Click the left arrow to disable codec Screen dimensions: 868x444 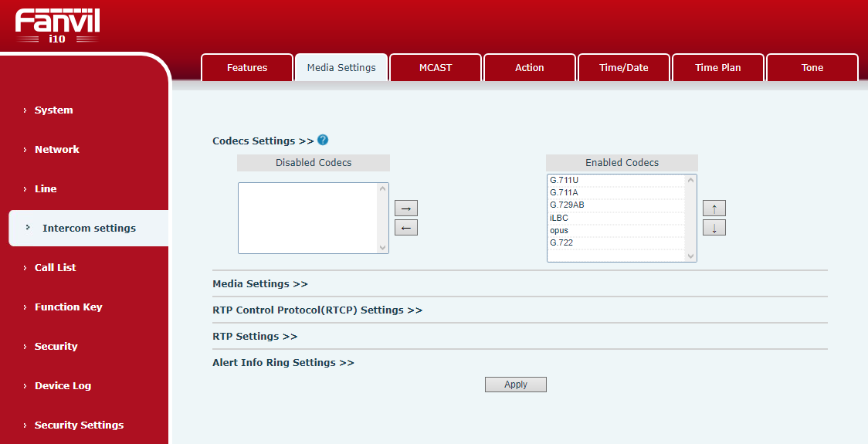pyautogui.click(x=405, y=228)
